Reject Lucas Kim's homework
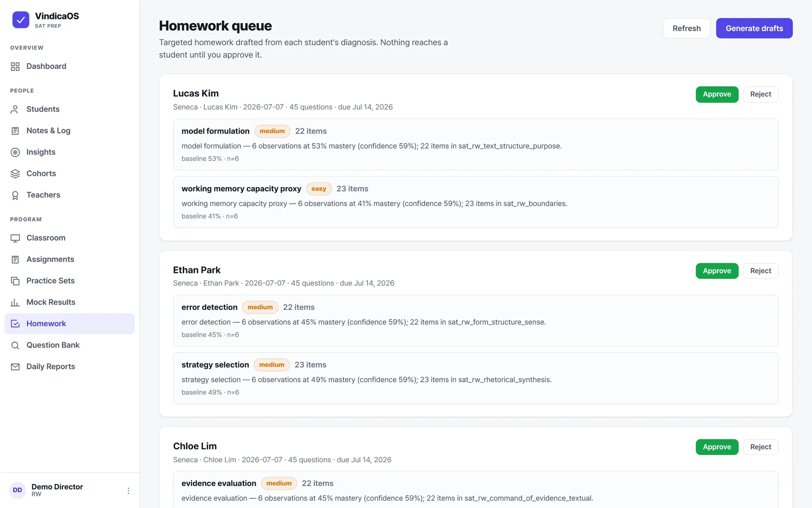This screenshot has width=812, height=508. click(x=761, y=94)
